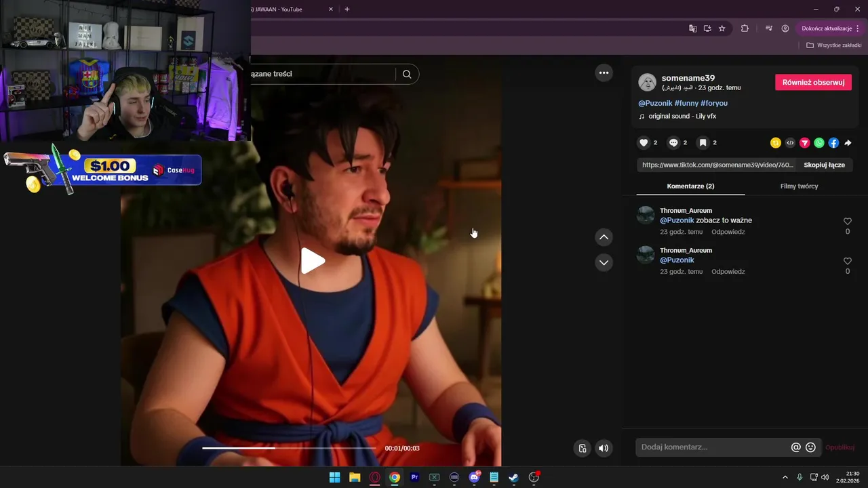This screenshot has height=488, width=868.
Task: Open the taskbar volume control
Action: click(x=825, y=477)
